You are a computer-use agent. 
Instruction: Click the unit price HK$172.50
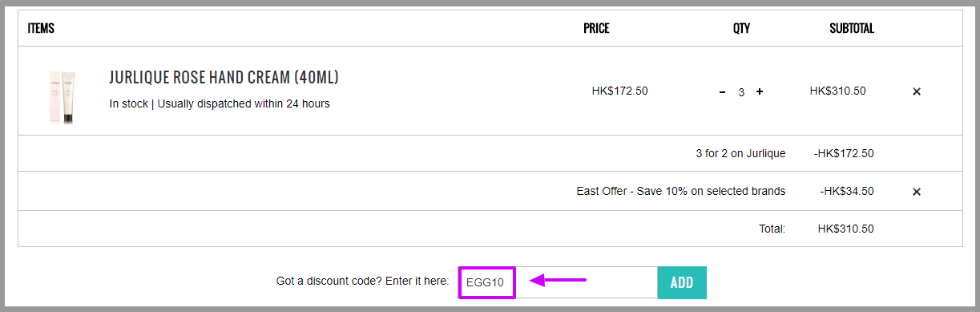[619, 91]
